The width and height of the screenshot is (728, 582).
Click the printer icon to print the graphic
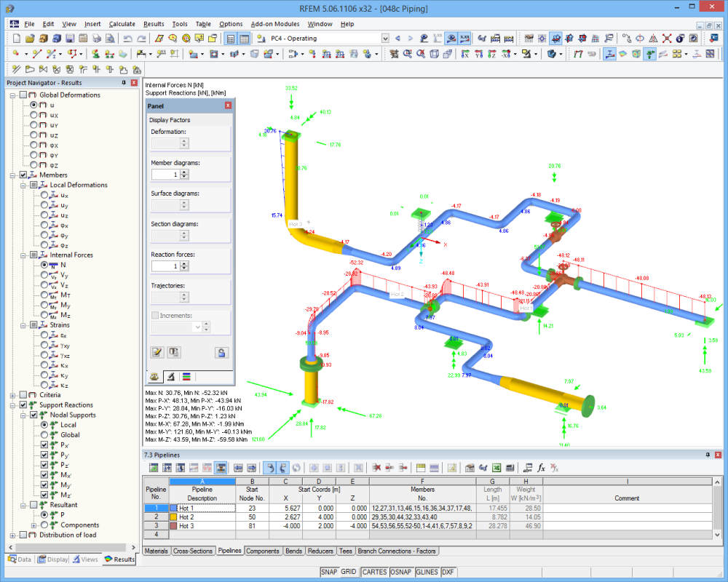(97, 38)
